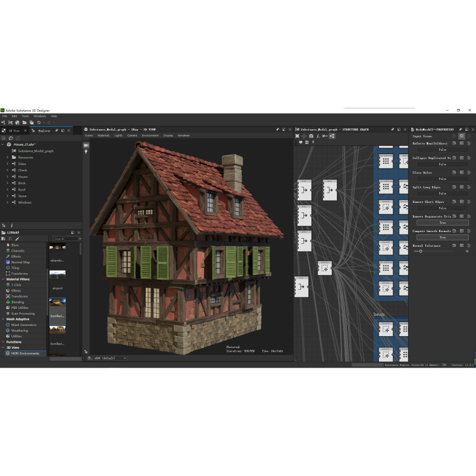Open the sRGB (default) color space dropdown
This screenshot has width=476, height=476.
[107, 358]
